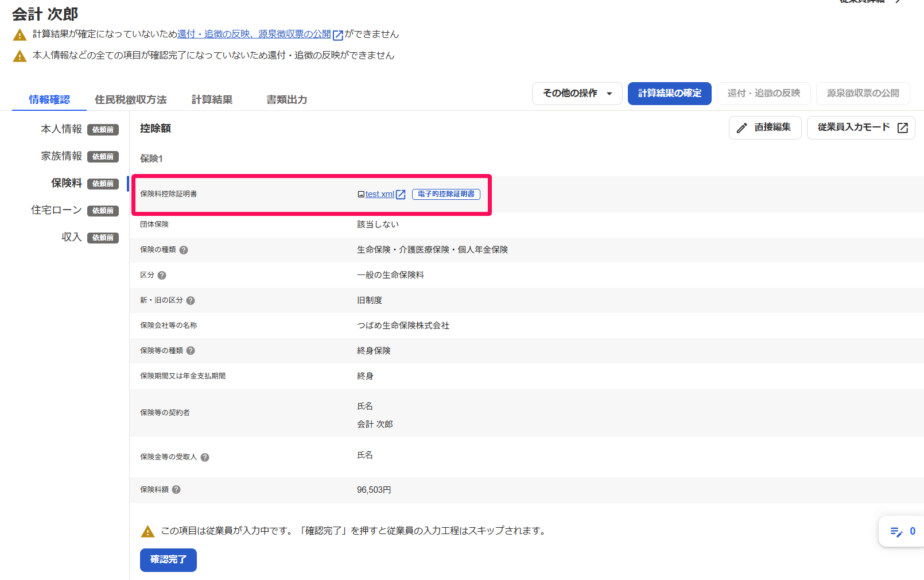The image size is (924, 580).
Task: Switch to the 書類出力 tab
Action: coord(287,99)
